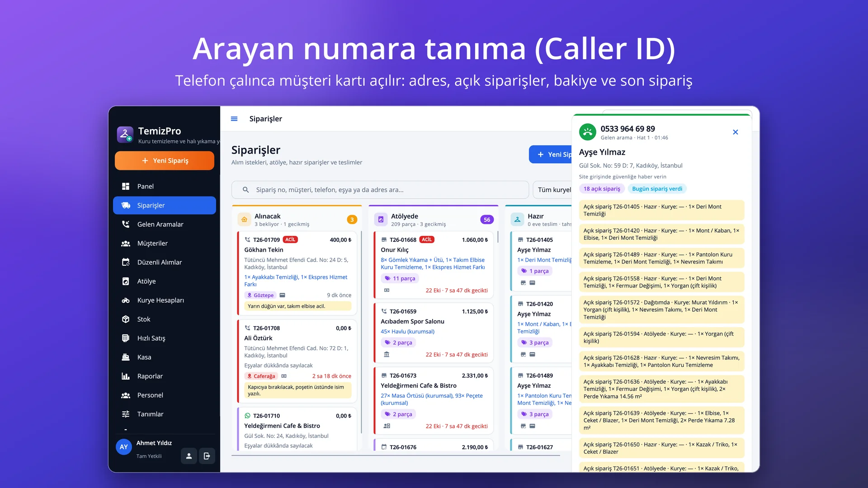The image size is (868, 488).
Task: Go to Müşteriler in the sidebar
Action: [x=165, y=243]
